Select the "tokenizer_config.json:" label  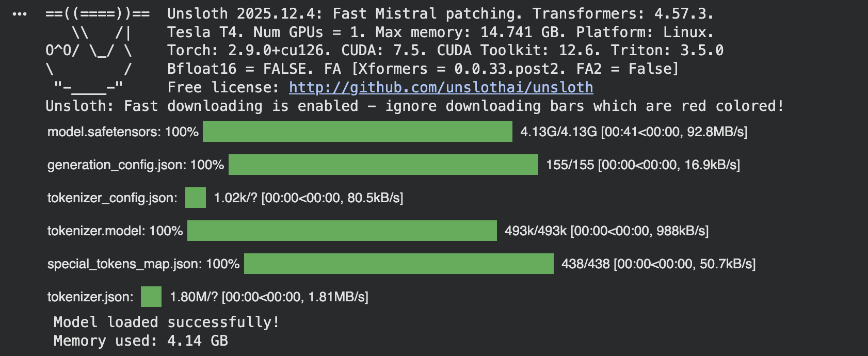[x=112, y=198]
